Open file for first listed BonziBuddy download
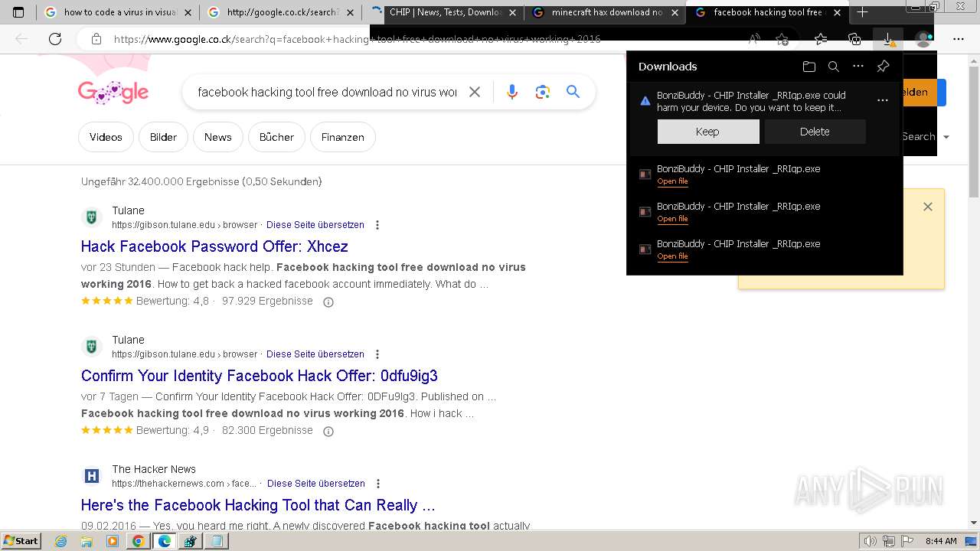This screenshot has width=980, height=551. click(672, 181)
